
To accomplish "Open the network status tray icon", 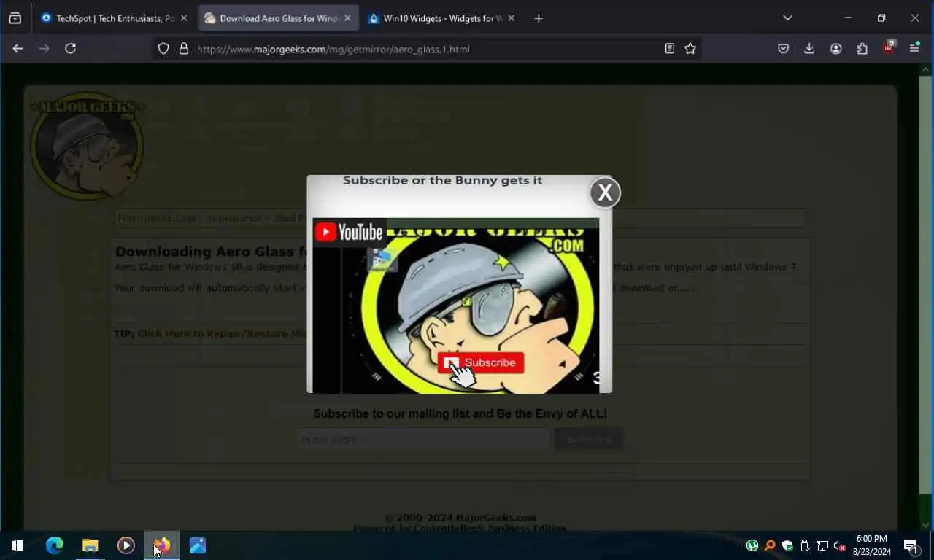I will click(x=822, y=545).
